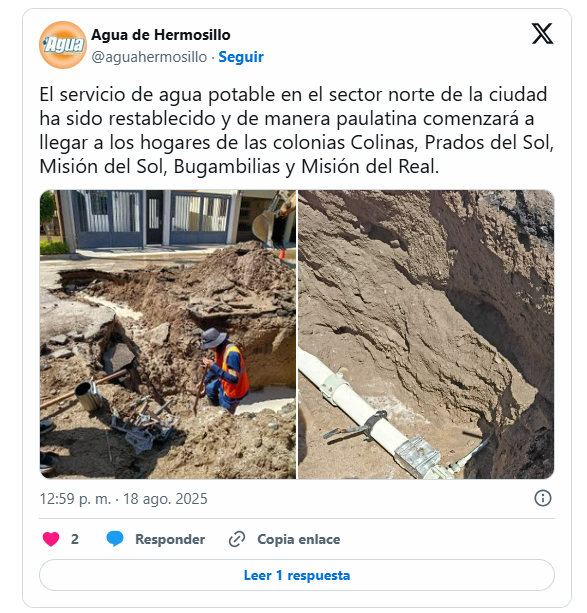The image size is (587, 613).
Task: Open the tweet timestamp 12:59 p. m.
Action: (x=75, y=499)
